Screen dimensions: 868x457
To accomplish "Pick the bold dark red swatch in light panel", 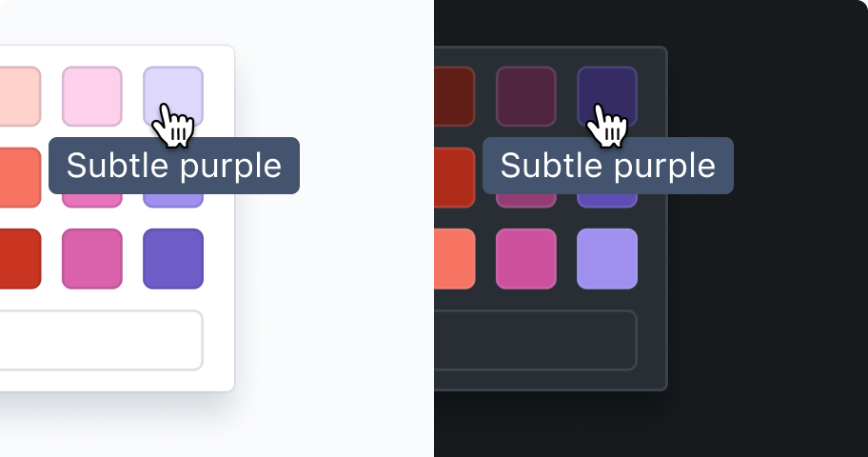I will 21,259.
